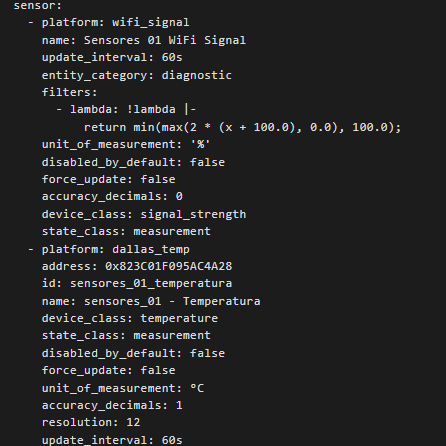Screen dimensions: 446x446
Task: Click the 'filters:' key
Action: point(69,92)
